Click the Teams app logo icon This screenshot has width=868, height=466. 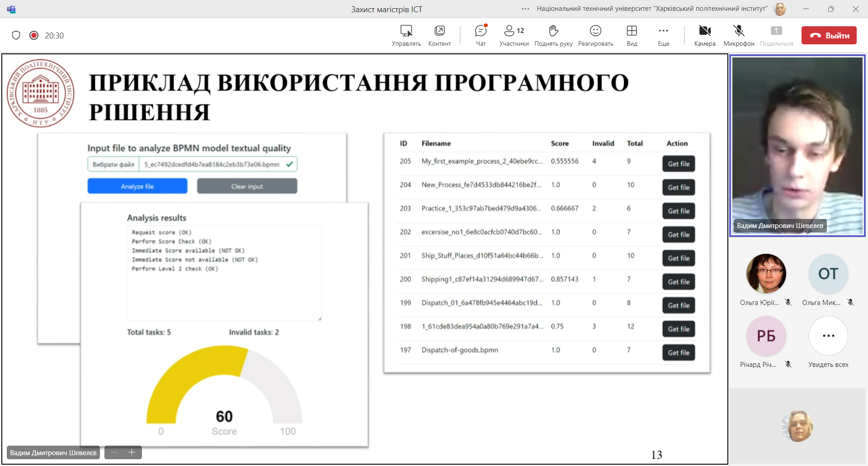click(11, 9)
